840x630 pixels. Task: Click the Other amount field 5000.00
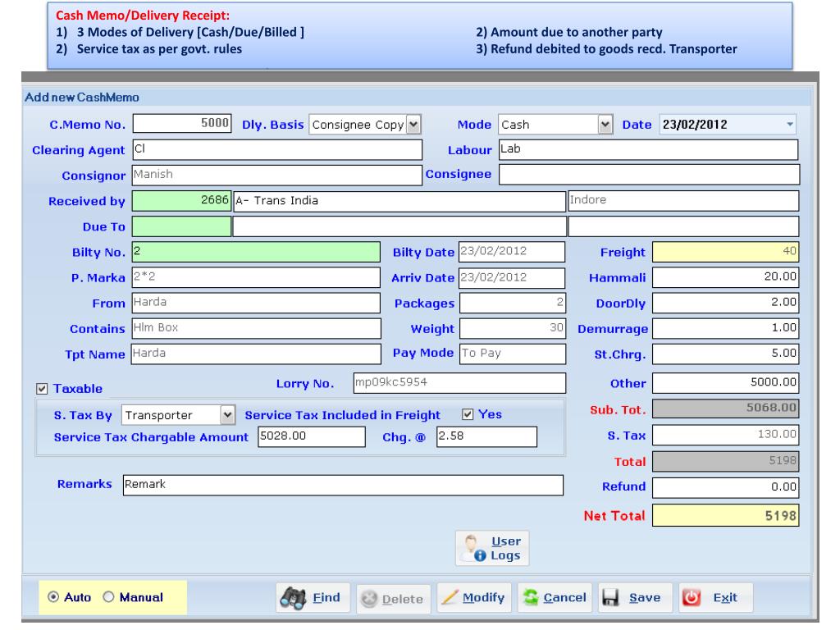coord(725,383)
